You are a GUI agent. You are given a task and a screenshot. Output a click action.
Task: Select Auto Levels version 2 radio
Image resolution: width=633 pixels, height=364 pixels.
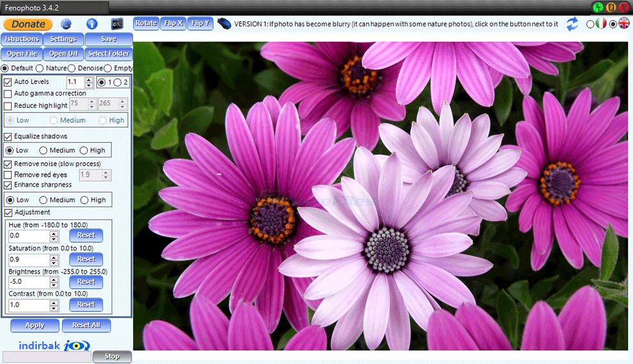tap(118, 83)
